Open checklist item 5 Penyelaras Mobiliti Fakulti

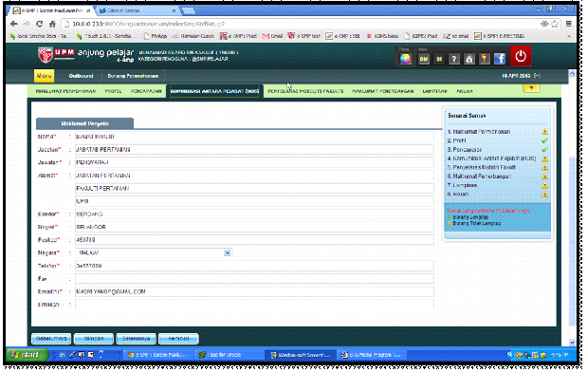click(482, 167)
